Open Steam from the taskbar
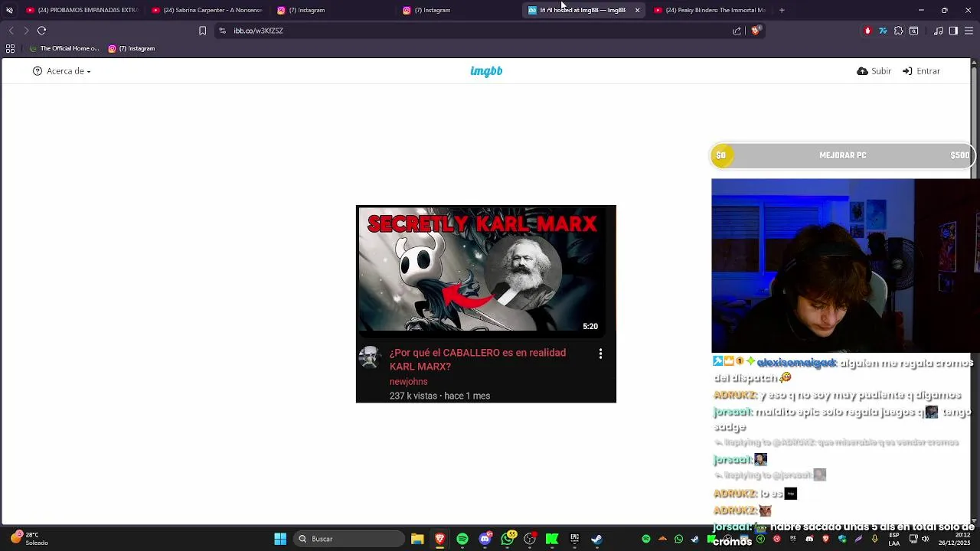The width and height of the screenshot is (980, 551). (x=596, y=539)
